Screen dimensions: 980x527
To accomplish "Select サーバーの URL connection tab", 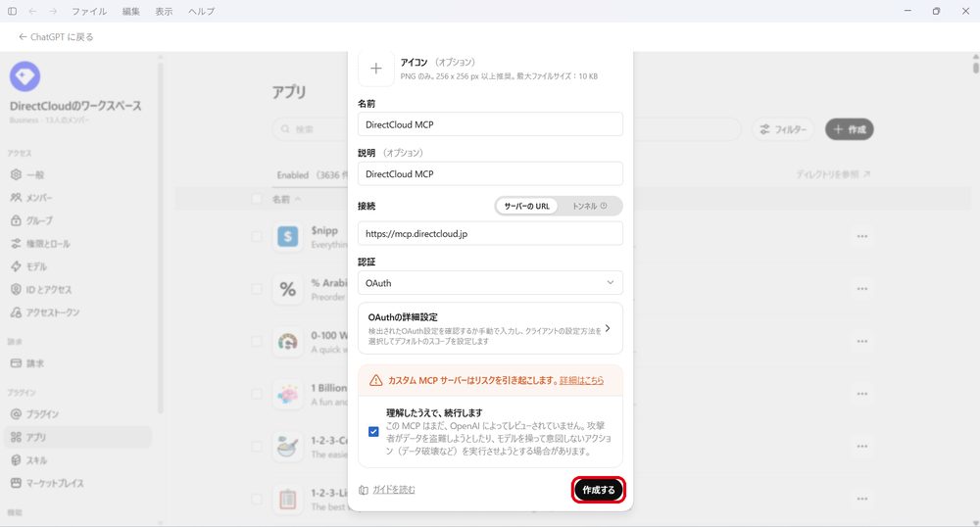I will click(527, 206).
